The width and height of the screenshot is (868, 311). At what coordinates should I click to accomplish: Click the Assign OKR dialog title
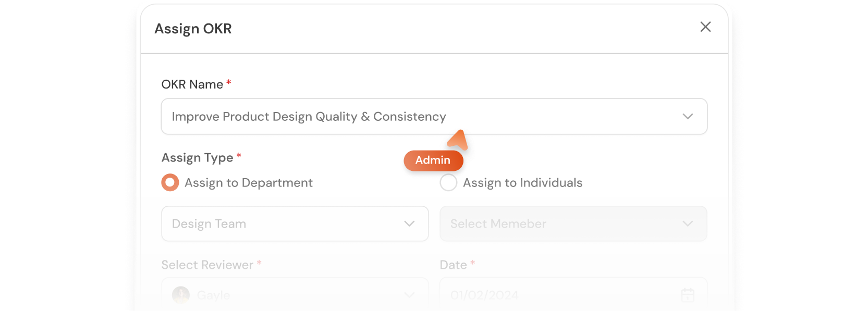pyautogui.click(x=193, y=29)
